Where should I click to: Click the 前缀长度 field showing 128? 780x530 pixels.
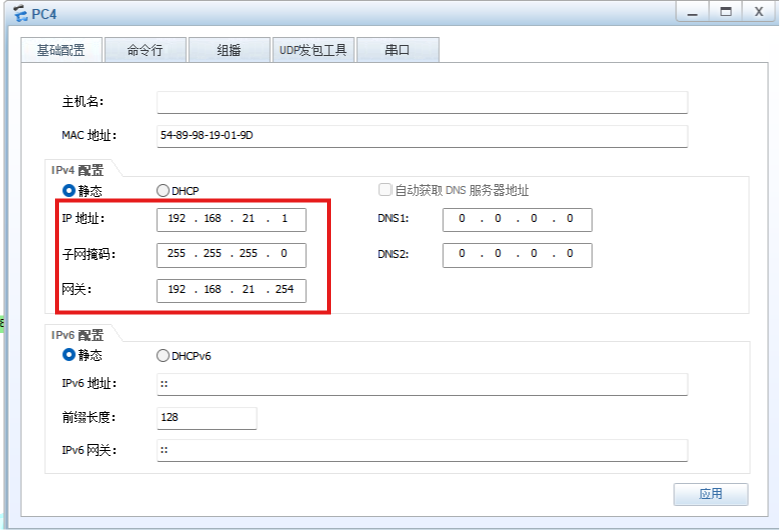(x=206, y=418)
